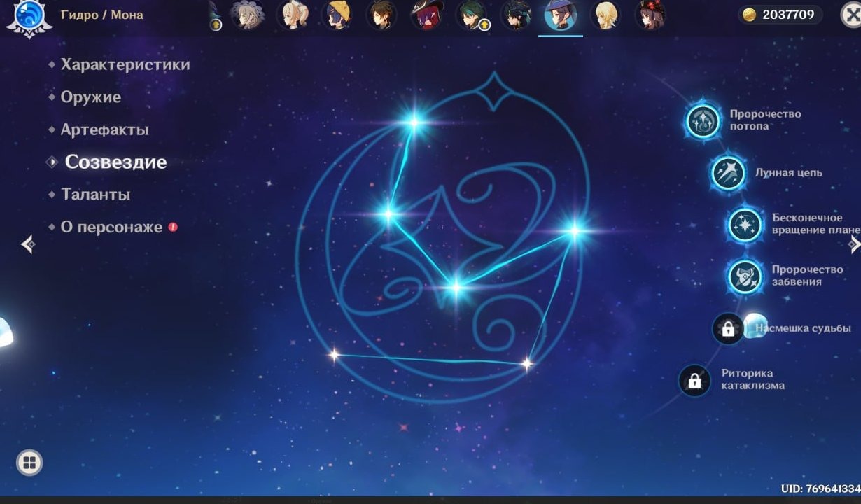Image resolution: width=861 pixels, height=504 pixels.
Task: Open the Пророчество забвения constellation icon
Action: [x=745, y=276]
